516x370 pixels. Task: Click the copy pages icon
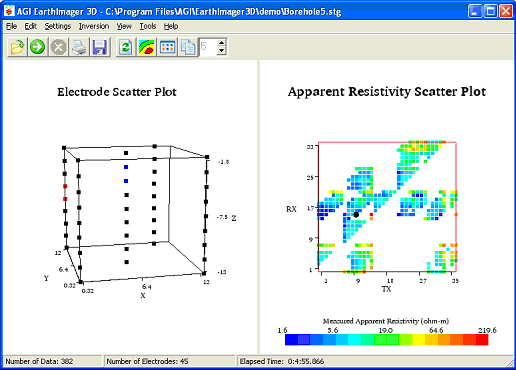pyautogui.click(x=188, y=47)
